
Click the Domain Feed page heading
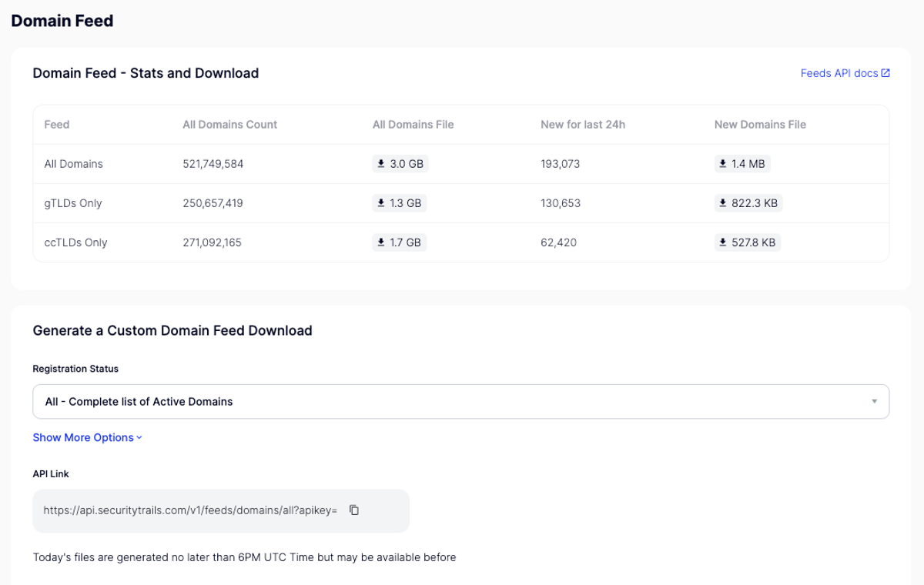pos(62,21)
